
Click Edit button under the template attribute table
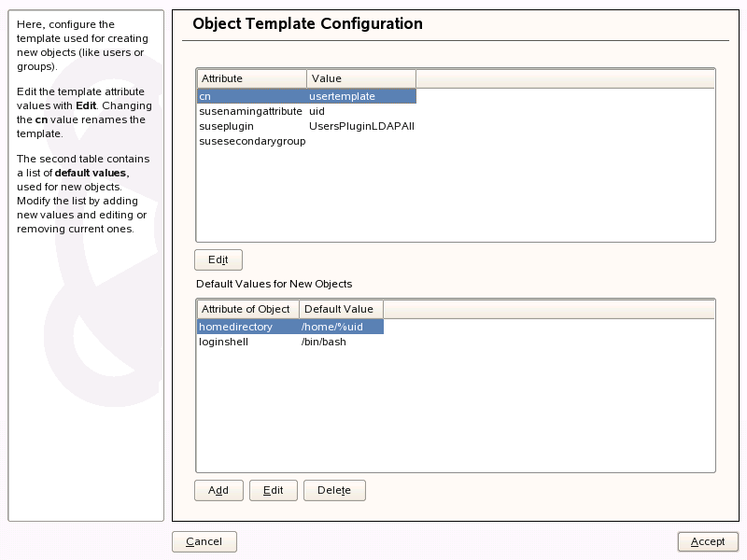click(218, 259)
